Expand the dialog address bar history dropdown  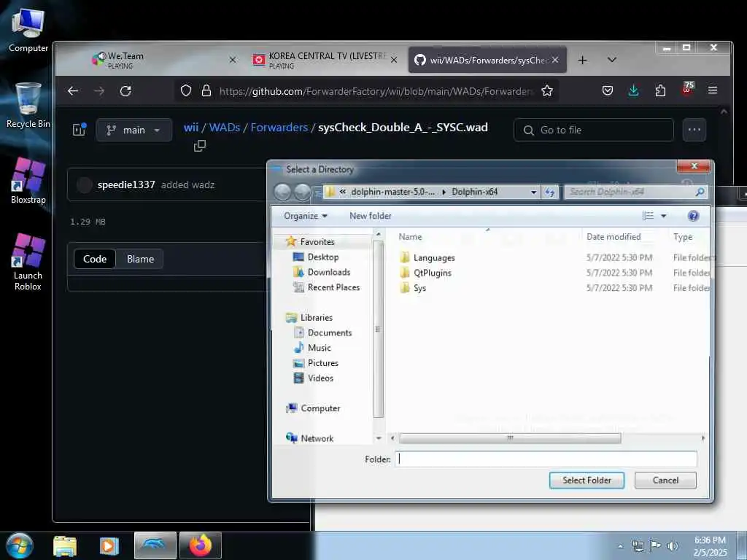533,192
